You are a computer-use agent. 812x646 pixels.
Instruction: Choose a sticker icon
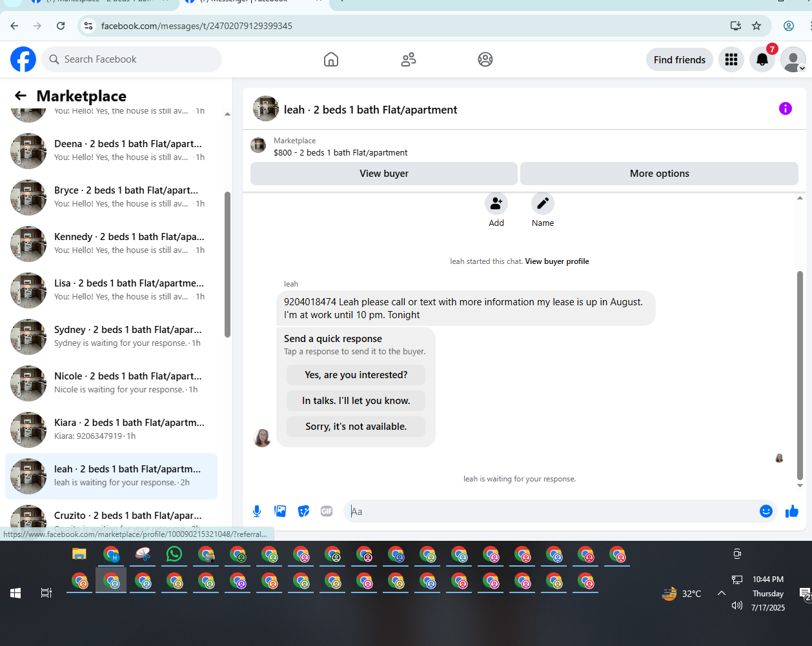[x=303, y=511]
